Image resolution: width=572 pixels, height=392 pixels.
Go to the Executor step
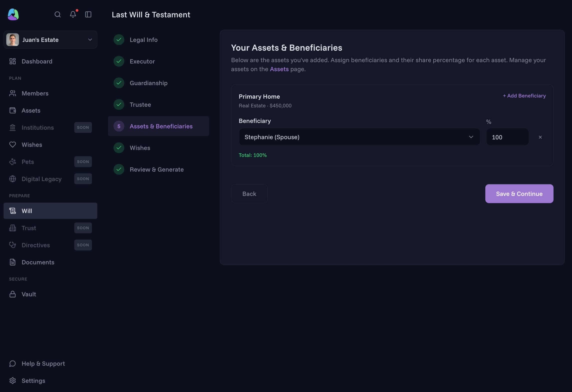click(158, 61)
